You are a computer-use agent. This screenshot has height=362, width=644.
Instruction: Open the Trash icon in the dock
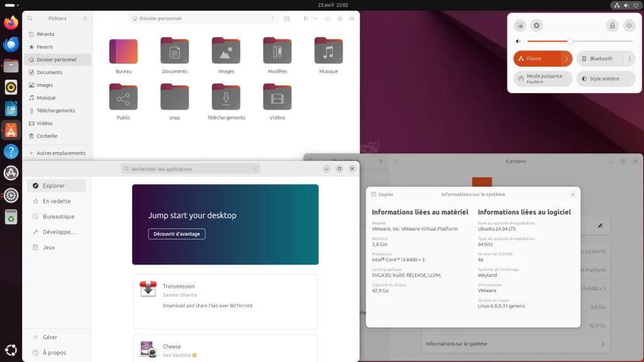tap(11, 217)
